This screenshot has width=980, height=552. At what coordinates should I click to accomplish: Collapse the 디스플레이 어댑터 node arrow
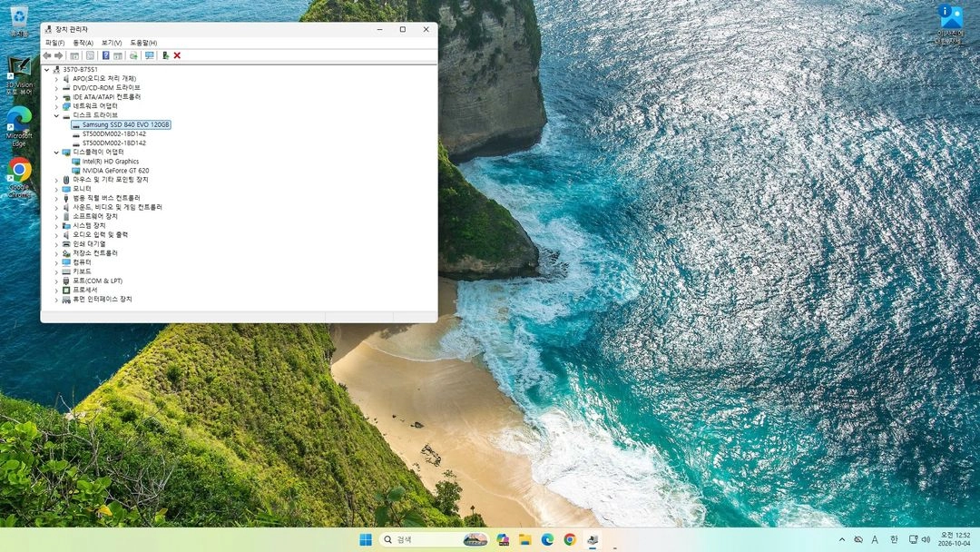coord(56,152)
